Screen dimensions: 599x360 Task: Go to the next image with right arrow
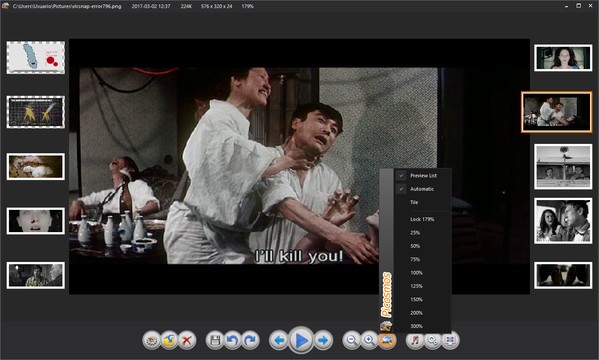point(323,340)
